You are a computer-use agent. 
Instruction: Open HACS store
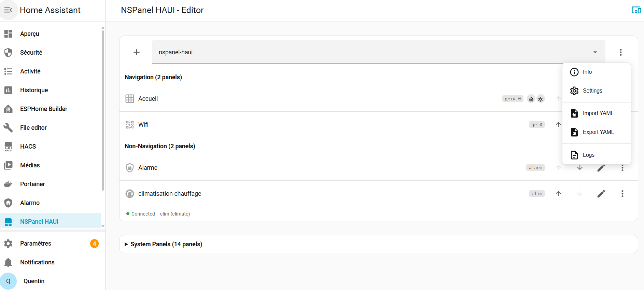[51, 147]
